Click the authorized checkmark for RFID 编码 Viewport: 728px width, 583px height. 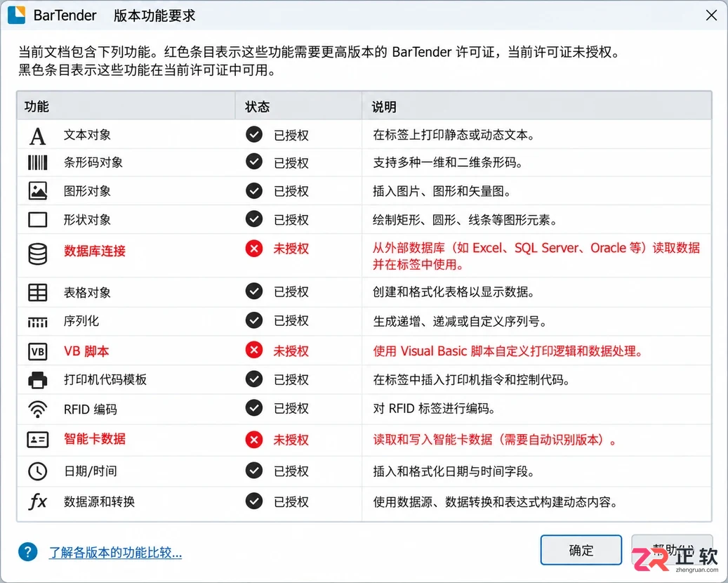[x=254, y=408]
